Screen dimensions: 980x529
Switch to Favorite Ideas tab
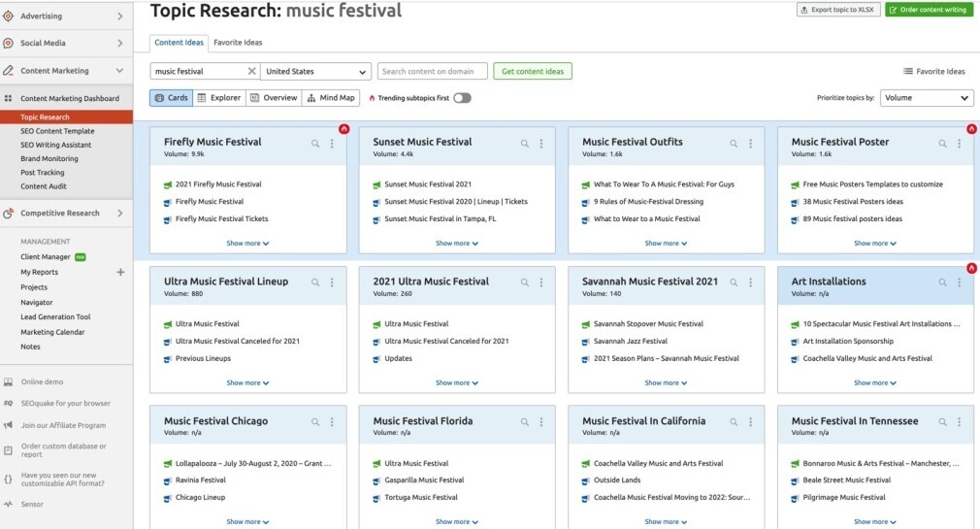click(x=238, y=43)
